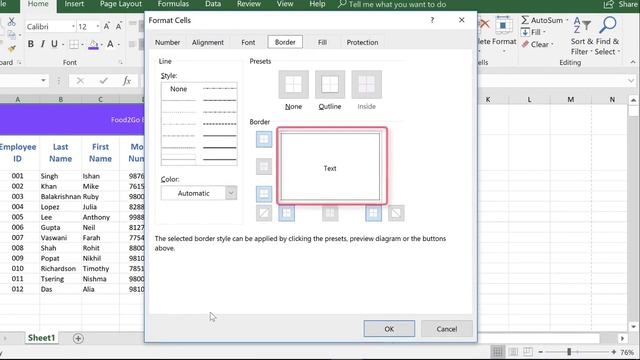Toggle Bold formatting in ribbon
Image resolution: width=640 pixels, height=360 pixels.
point(31,44)
